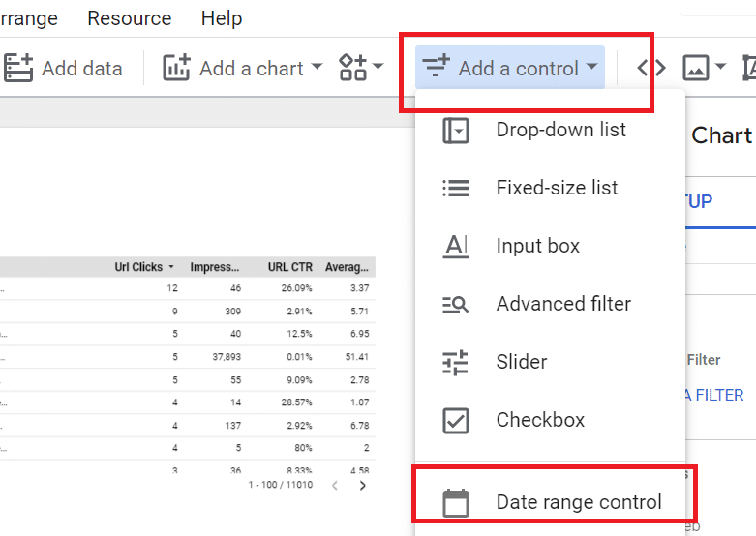Open the Resource menu
The height and width of the screenshot is (536, 756).
point(129,18)
